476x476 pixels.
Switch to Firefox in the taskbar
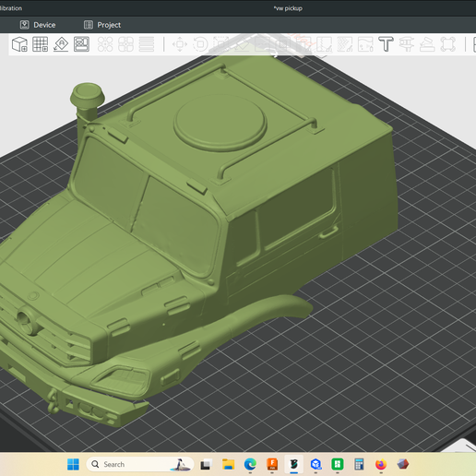(381, 464)
